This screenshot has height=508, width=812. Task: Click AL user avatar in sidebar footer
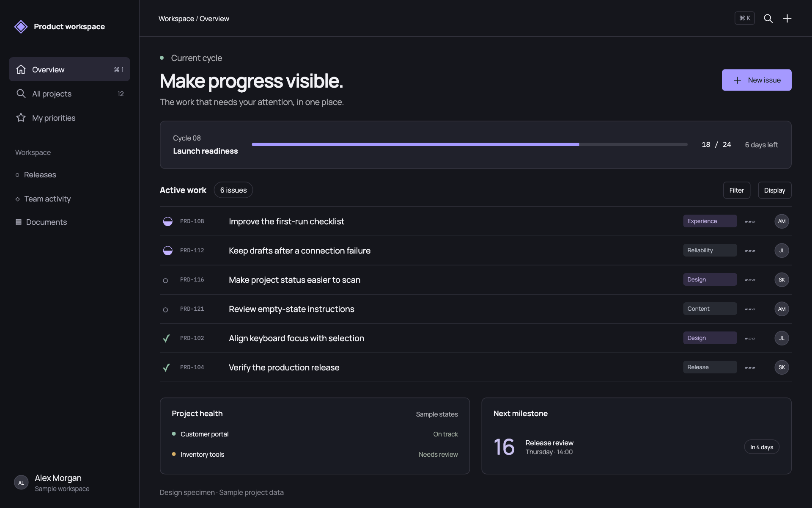(x=21, y=483)
